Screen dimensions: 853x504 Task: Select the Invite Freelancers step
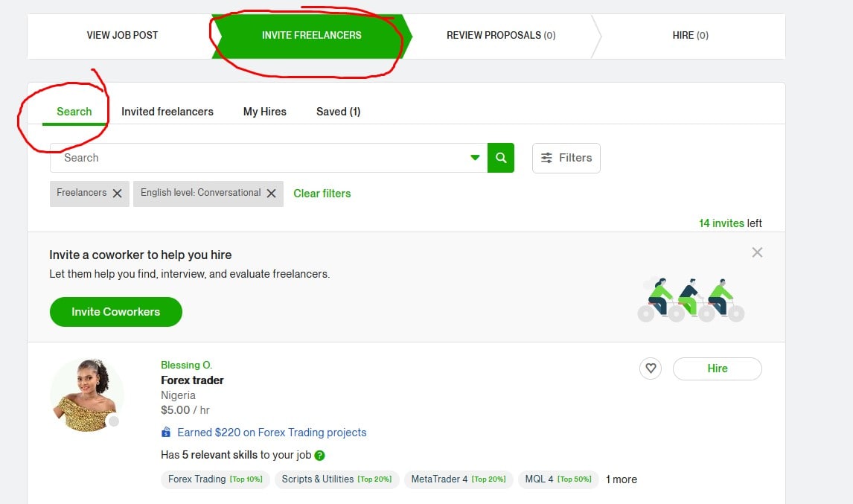point(312,36)
